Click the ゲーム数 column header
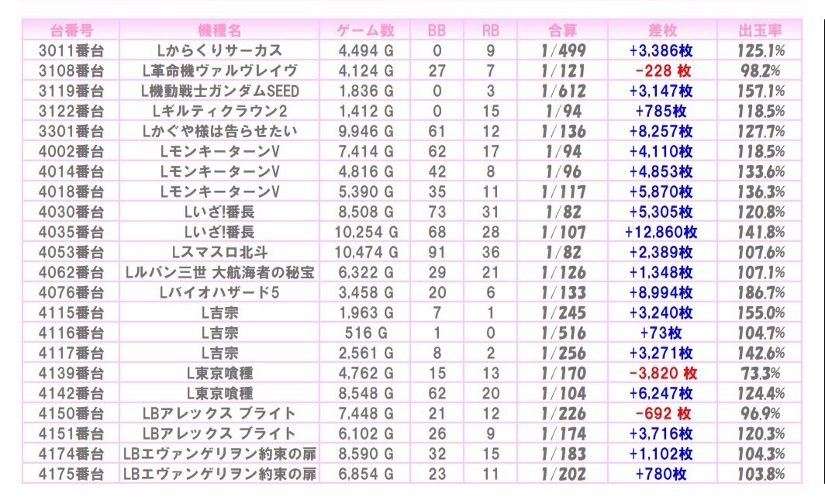 click(366, 30)
